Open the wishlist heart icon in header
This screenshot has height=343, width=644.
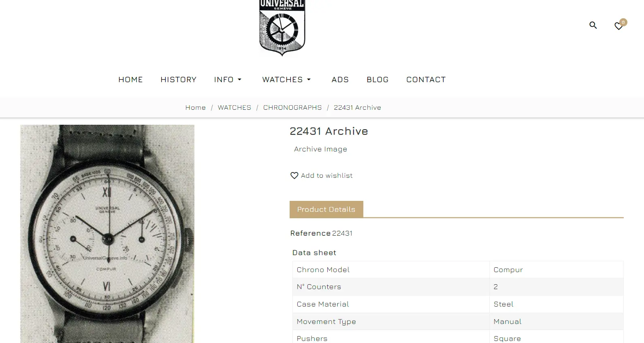(618, 26)
